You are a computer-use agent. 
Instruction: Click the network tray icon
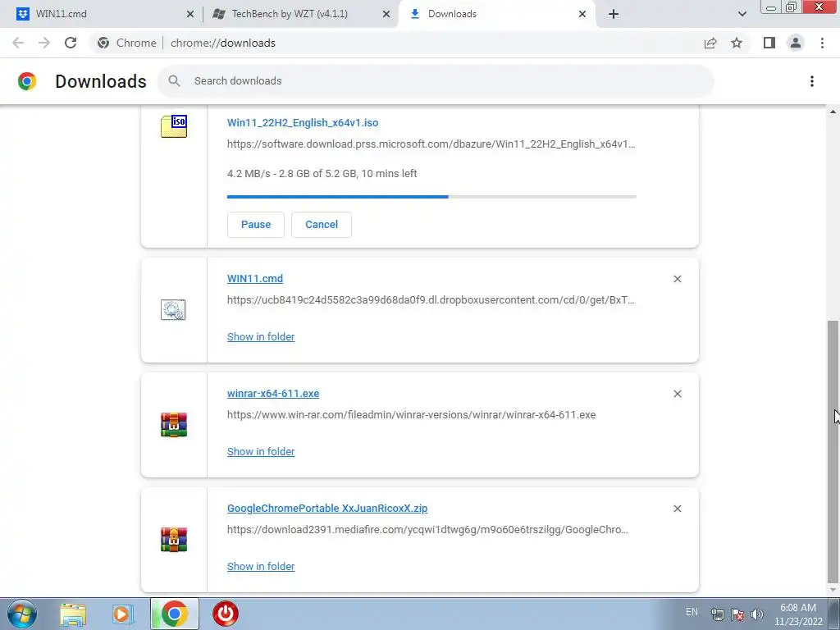(x=717, y=614)
